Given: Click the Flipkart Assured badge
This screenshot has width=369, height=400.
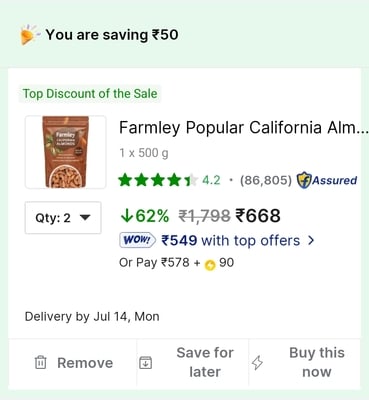Looking at the screenshot, I should pos(327,180).
